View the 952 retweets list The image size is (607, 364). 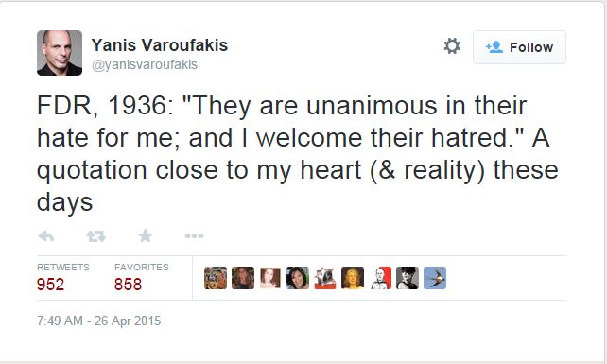click(x=63, y=277)
